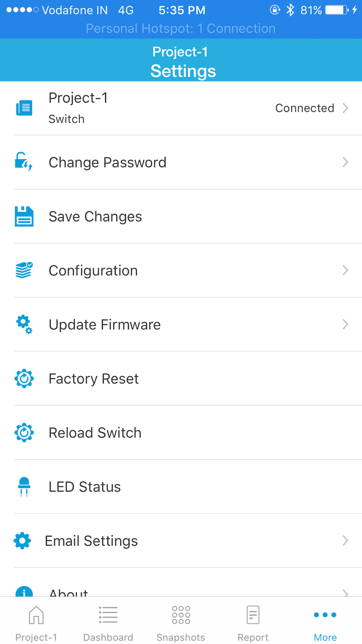This screenshot has width=362, height=644.
Task: Open the Snapshots tab
Action: (181, 623)
